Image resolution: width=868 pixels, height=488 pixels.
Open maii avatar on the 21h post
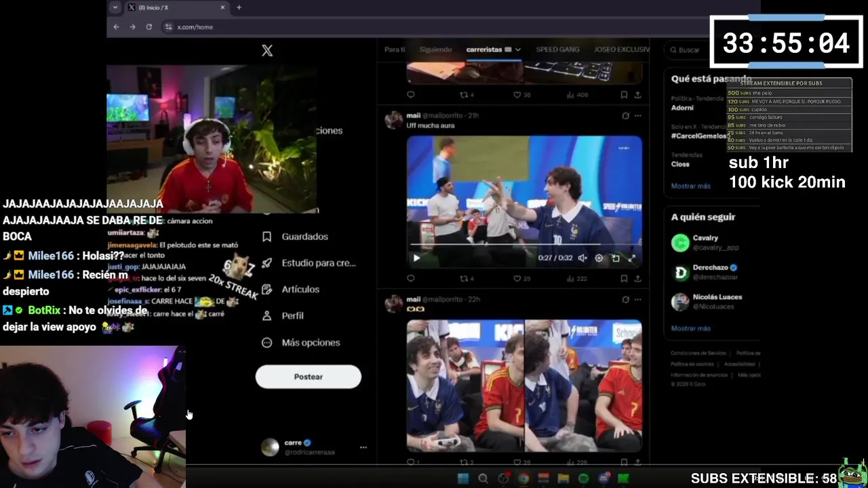click(394, 120)
